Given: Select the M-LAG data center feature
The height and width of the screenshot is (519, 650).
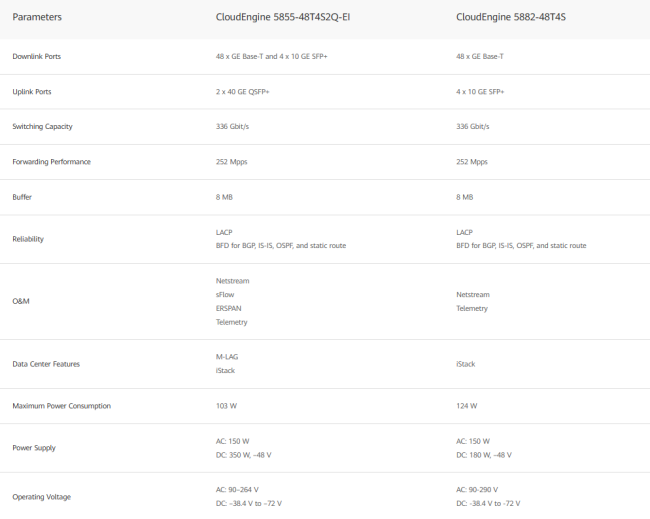Looking at the screenshot, I should [x=227, y=357].
